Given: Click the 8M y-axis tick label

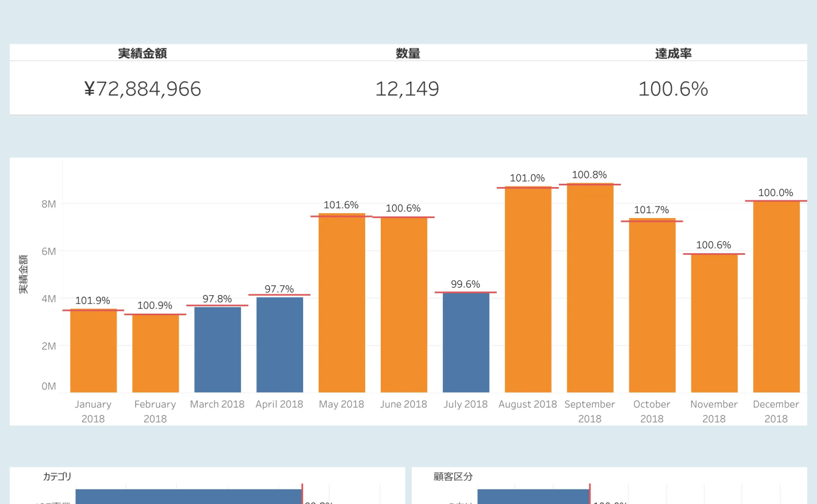Looking at the screenshot, I should [x=49, y=204].
